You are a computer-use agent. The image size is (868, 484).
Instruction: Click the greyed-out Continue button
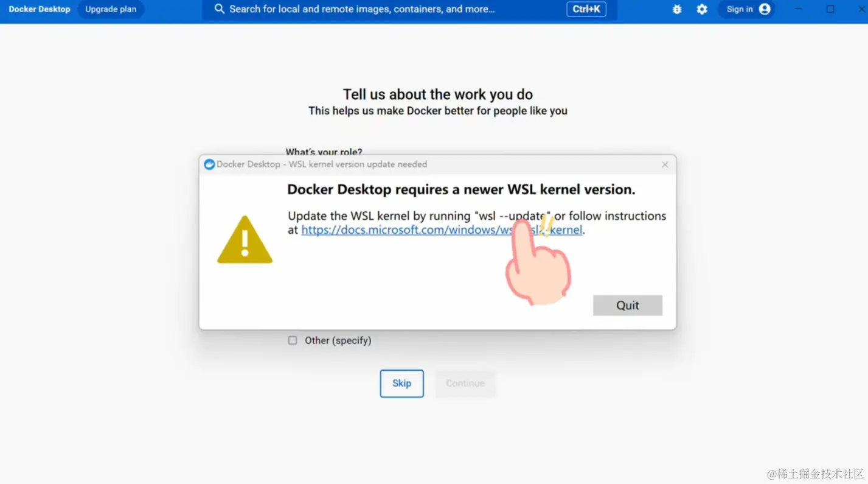465,384
